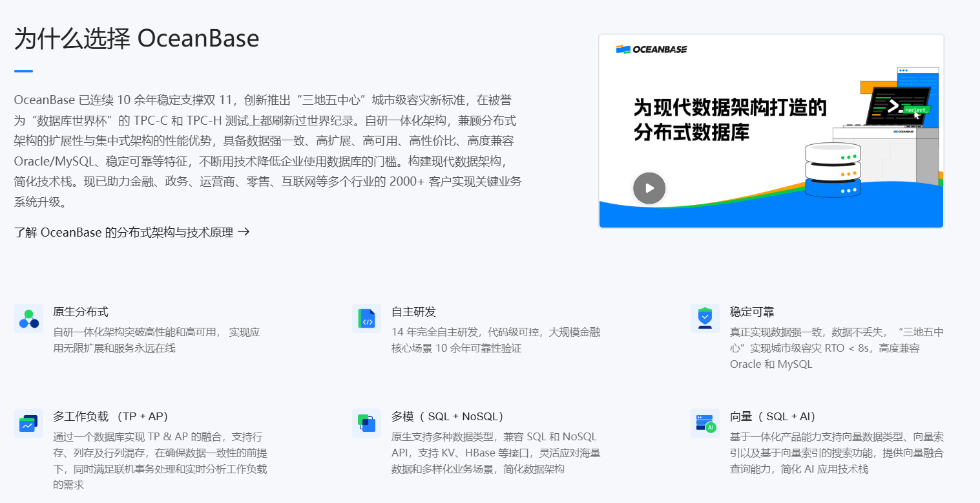
Task: Click the 为什么选择 OceanBase heading
Action: click(137, 39)
